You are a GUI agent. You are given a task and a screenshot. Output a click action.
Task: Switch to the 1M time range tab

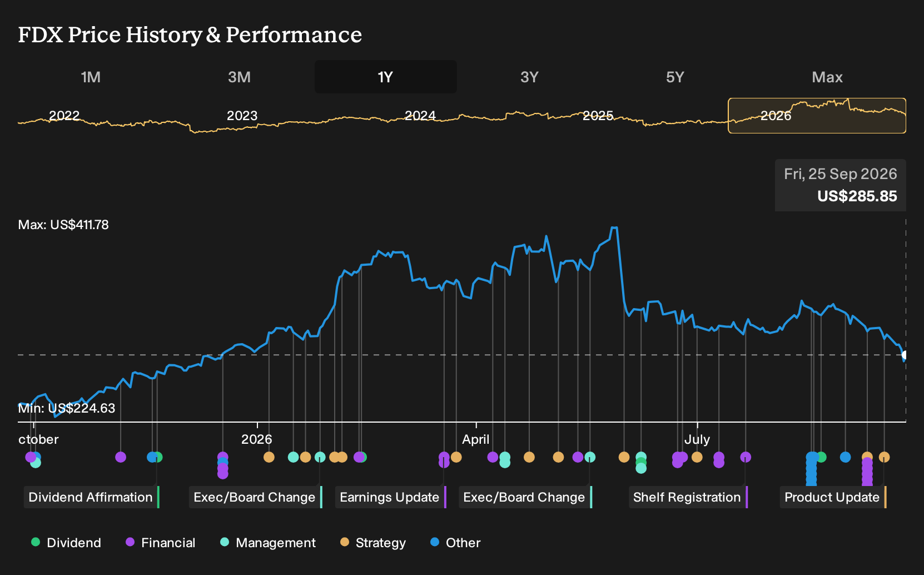[x=91, y=77]
